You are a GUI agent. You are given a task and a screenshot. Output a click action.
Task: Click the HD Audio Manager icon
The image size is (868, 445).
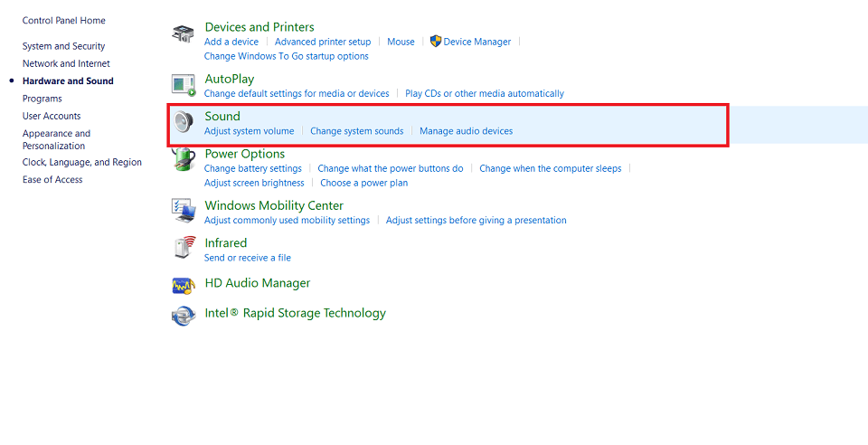click(x=184, y=286)
